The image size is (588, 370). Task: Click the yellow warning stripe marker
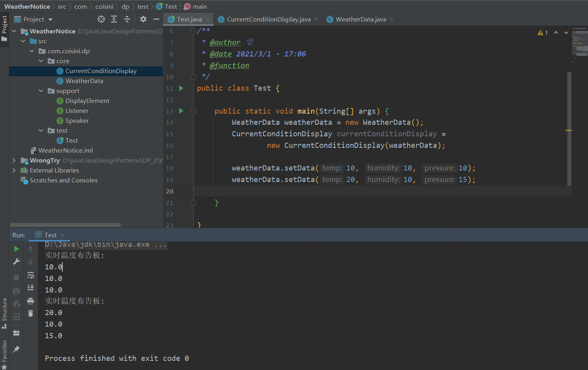coord(569,130)
